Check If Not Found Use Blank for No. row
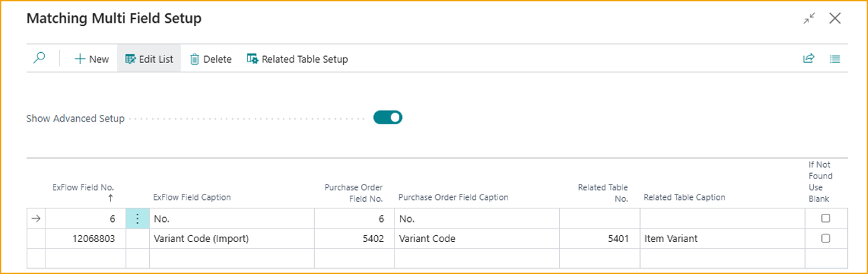 point(825,219)
